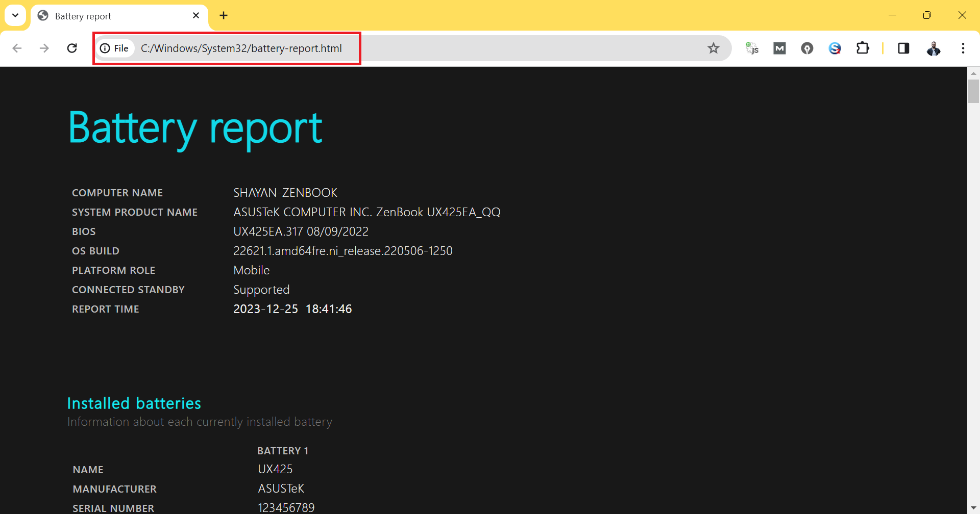The image size is (980, 514).
Task: Click the PLATFORM ROLE label
Action: tap(113, 270)
